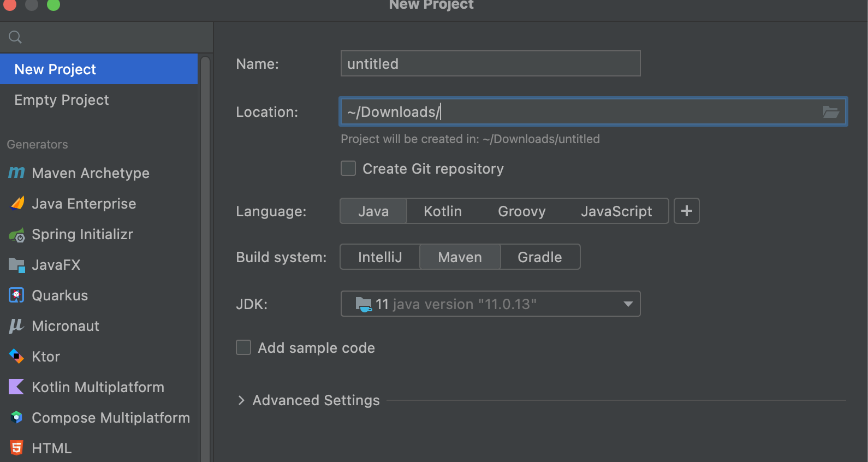This screenshot has height=462, width=868.
Task: Click the Java Enterprise icon
Action: tap(17, 203)
